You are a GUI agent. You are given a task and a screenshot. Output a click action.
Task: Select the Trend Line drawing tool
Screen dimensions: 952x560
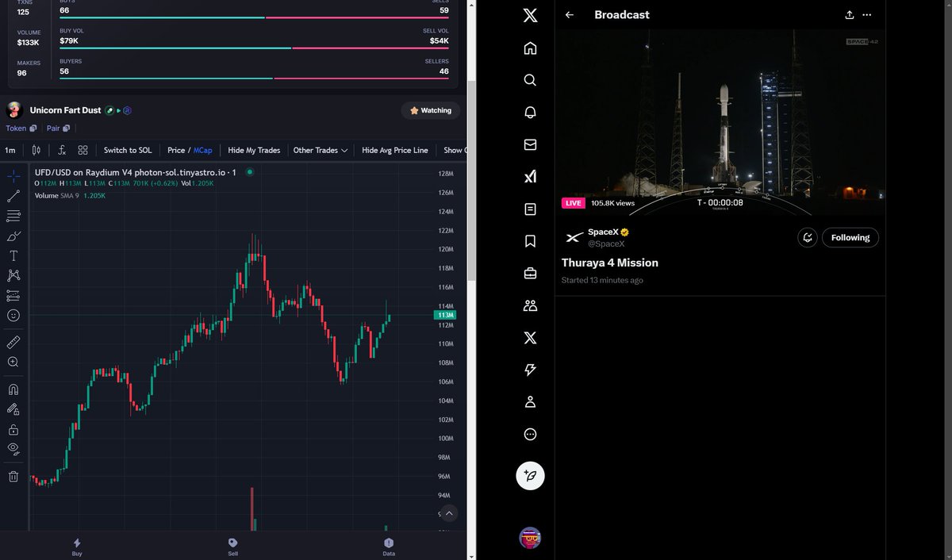[13, 196]
